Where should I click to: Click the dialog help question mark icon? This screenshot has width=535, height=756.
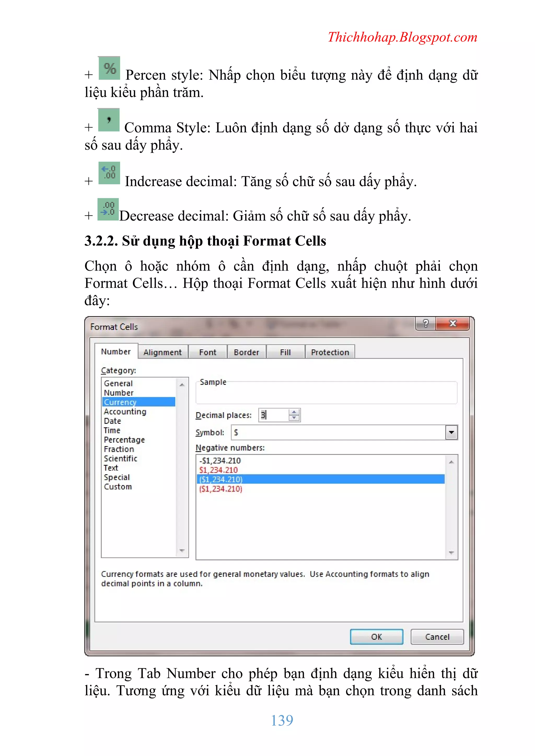click(426, 324)
